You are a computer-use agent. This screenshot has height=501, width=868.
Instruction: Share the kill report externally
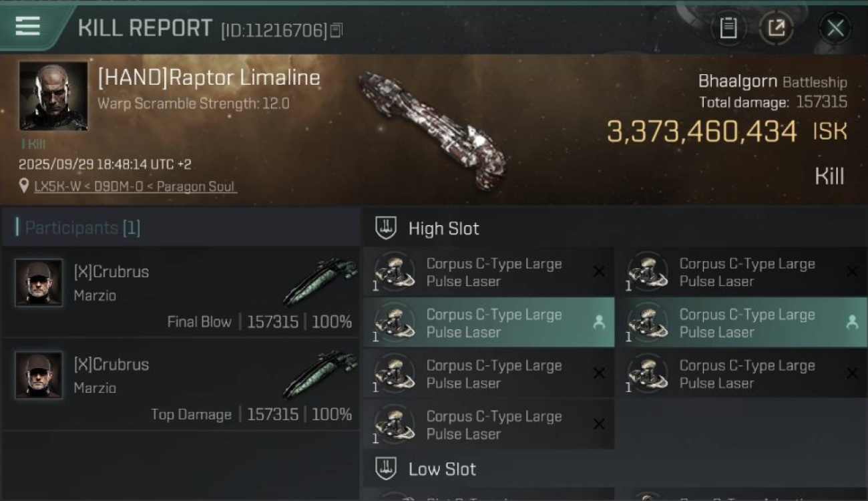coord(776,28)
